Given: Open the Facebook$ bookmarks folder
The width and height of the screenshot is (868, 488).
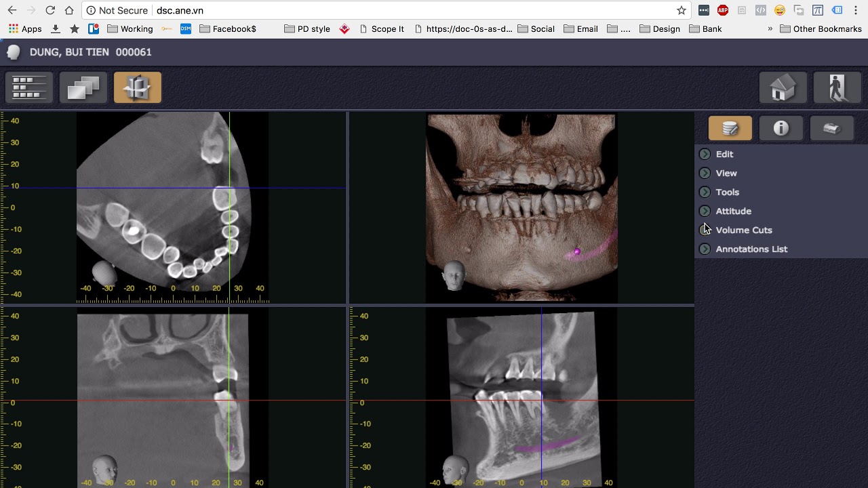Looking at the screenshot, I should (228, 29).
